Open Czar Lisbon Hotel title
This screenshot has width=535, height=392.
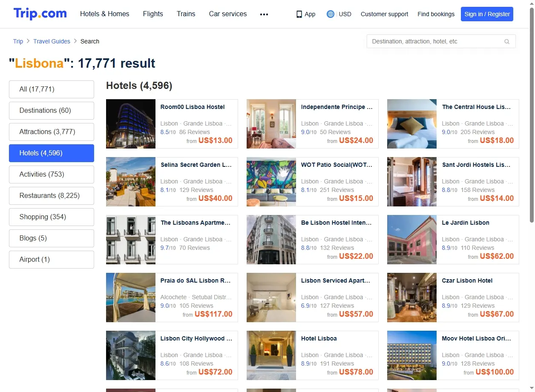[x=467, y=280]
